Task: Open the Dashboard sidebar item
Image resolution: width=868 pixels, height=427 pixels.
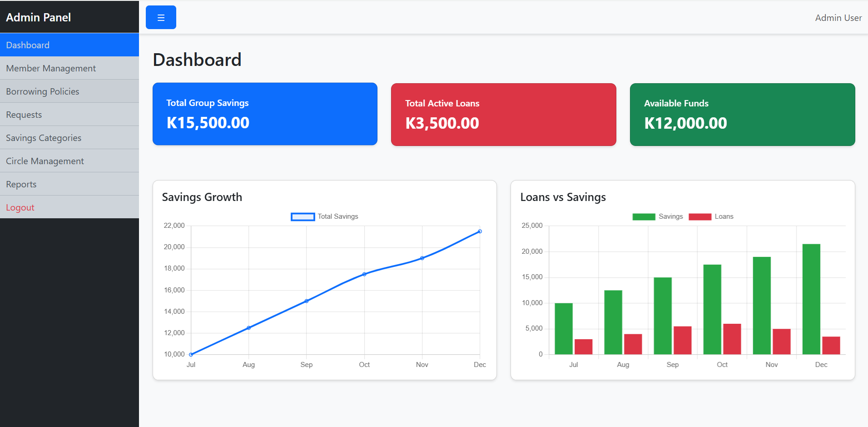Action: coord(69,45)
